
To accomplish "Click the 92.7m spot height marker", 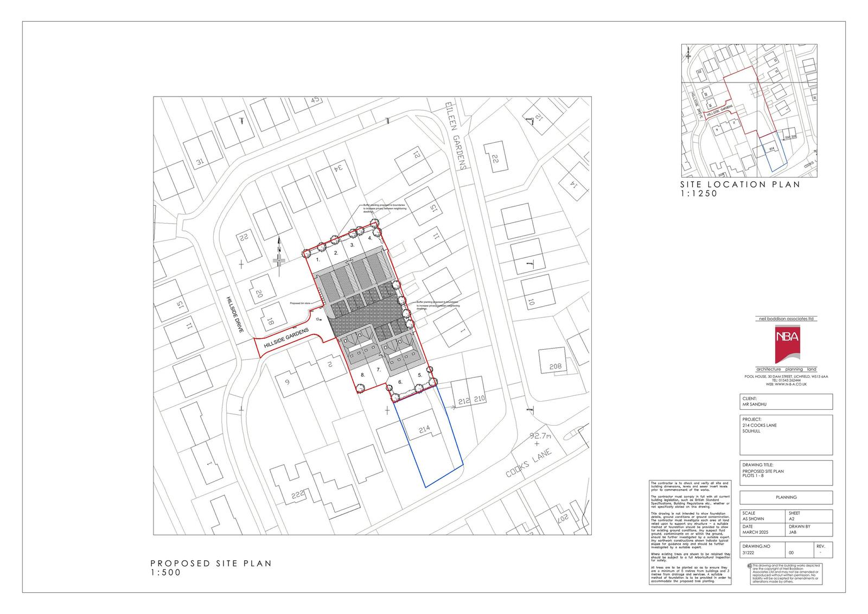I will (x=537, y=440).
